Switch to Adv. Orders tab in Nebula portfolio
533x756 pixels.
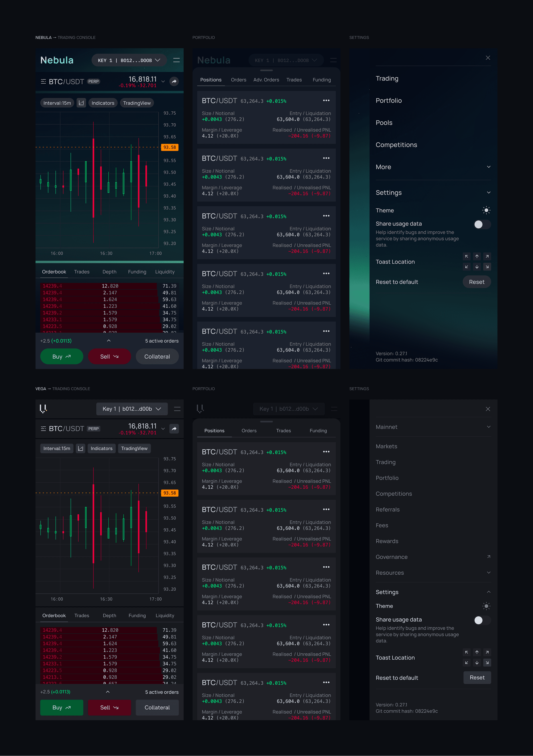(x=266, y=80)
